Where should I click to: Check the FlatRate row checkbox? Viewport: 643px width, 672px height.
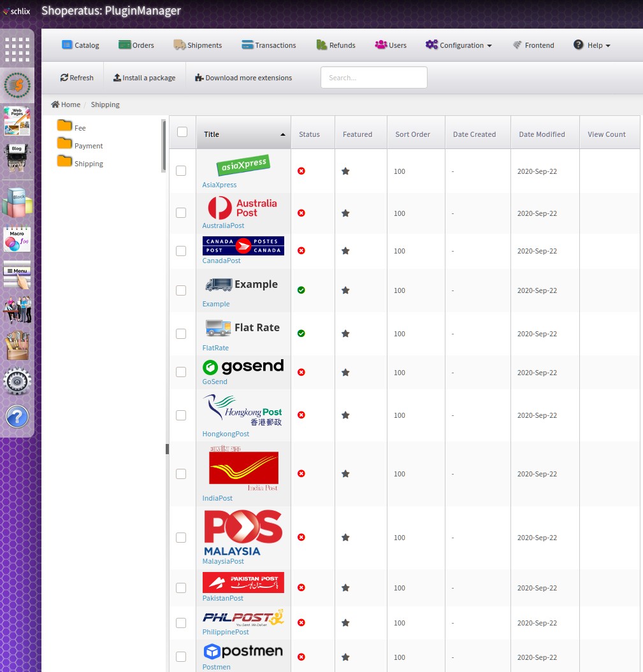pos(181,333)
